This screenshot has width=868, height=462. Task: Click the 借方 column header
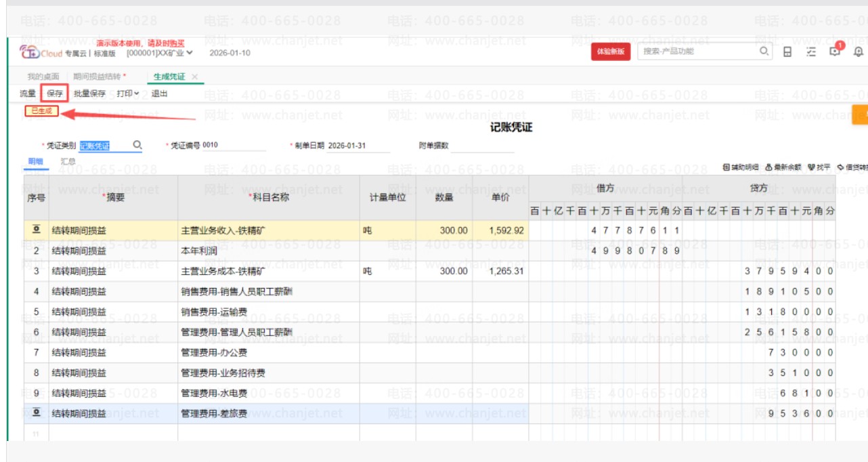605,188
